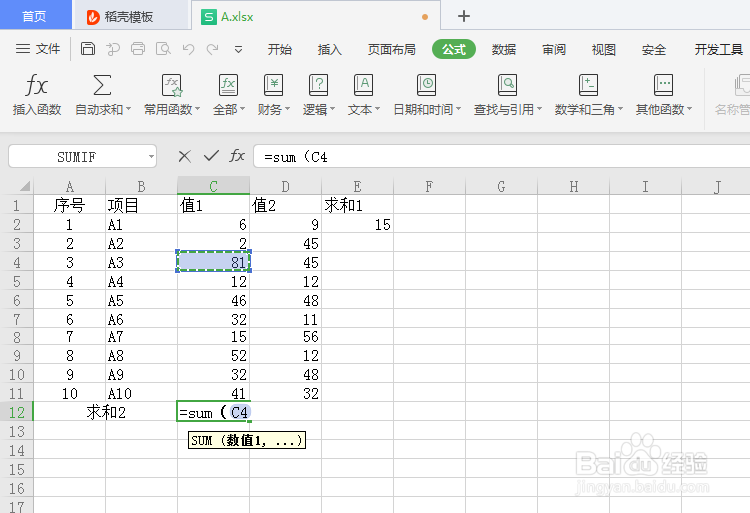Switch to the View (视图) ribbon tab
Viewport: 750px width, 513px height.
pyautogui.click(x=604, y=49)
